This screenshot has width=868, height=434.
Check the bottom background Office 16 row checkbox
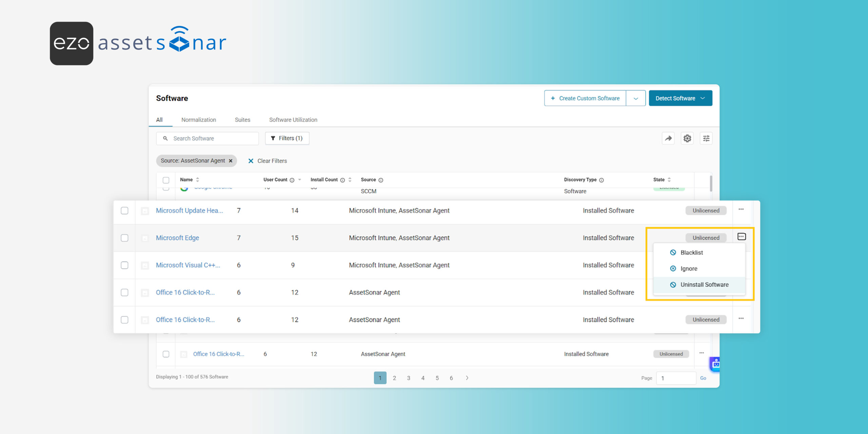pyautogui.click(x=166, y=354)
